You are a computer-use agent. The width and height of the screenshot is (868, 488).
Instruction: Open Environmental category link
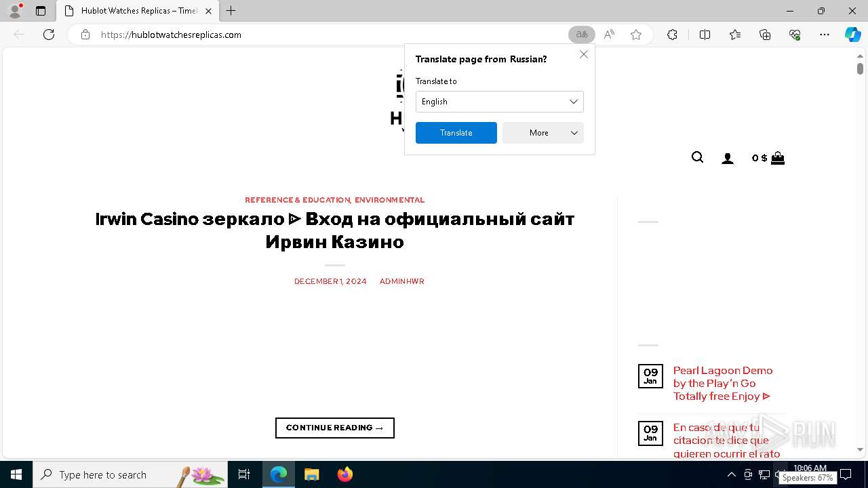(x=389, y=200)
